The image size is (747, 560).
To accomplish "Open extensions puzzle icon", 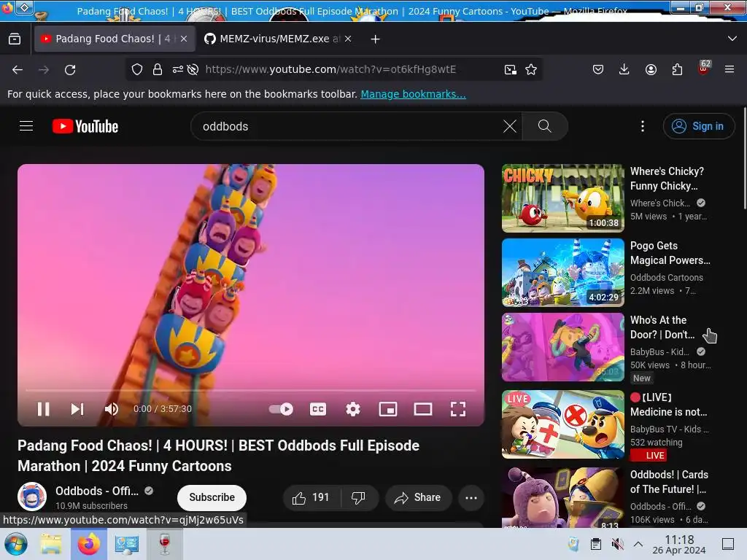I will [677, 69].
